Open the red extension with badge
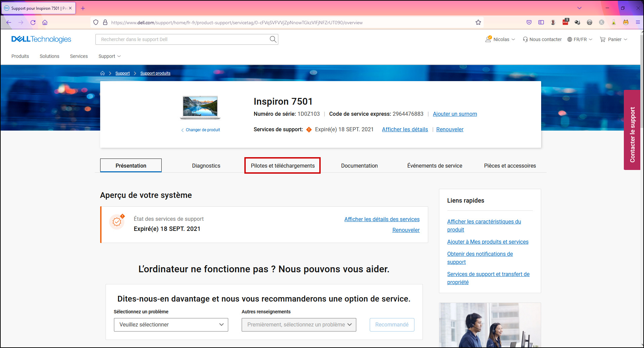 (x=565, y=22)
